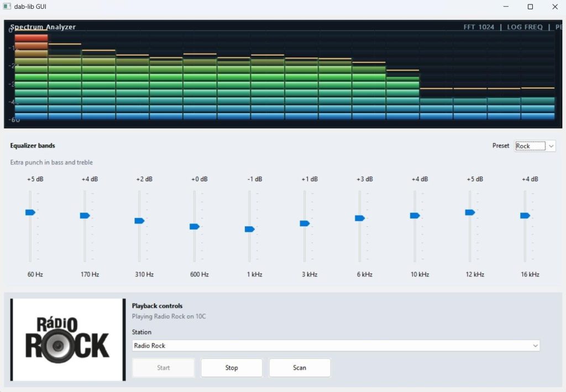Click the 6 kHz equalizer slider handle

point(360,218)
